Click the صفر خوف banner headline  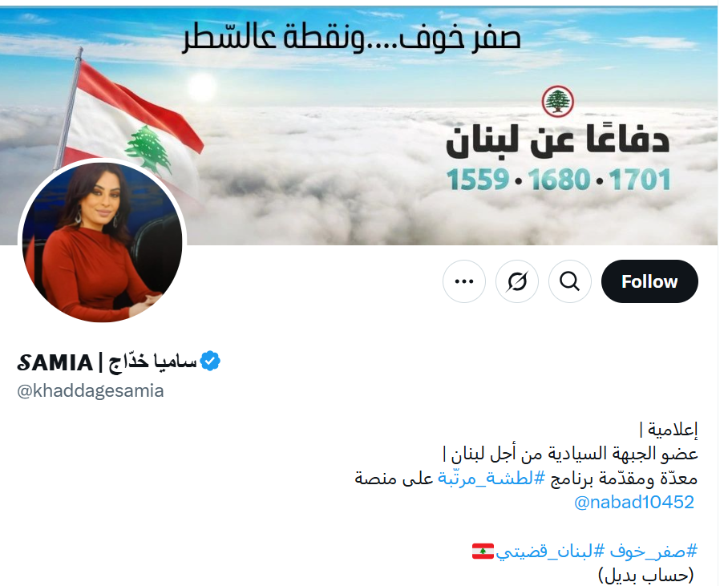click(351, 37)
